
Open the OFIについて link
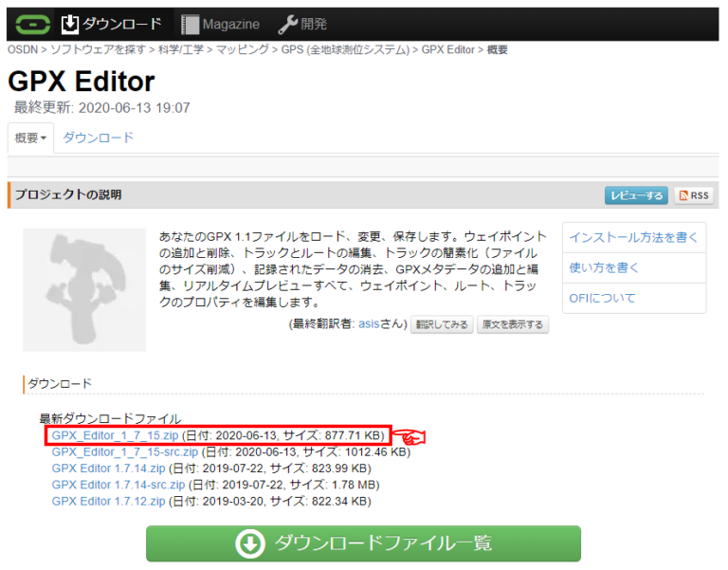point(602,298)
